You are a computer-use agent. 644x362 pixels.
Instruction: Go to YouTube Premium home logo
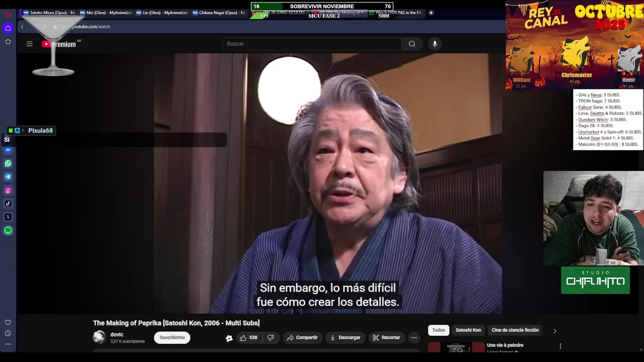point(60,44)
